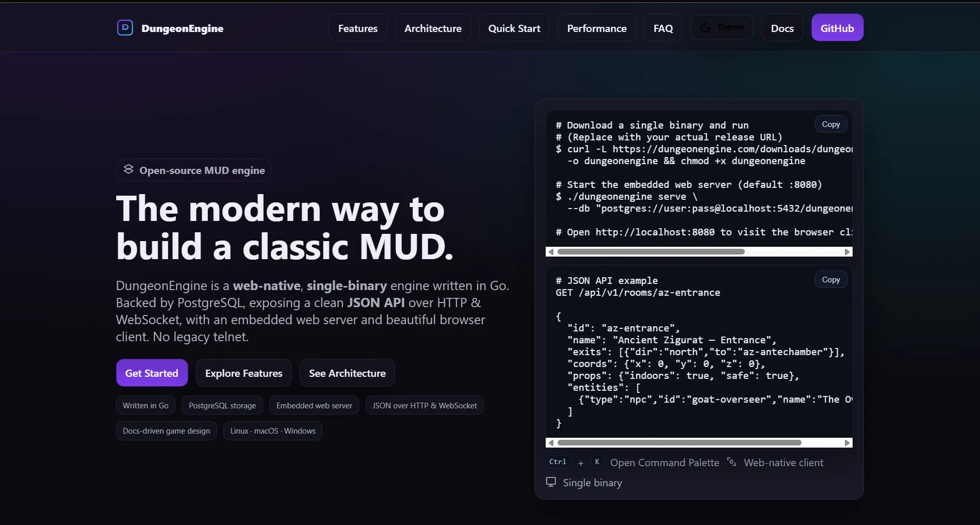Image resolution: width=980 pixels, height=525 pixels.
Task: Open the Docs link
Action: 782,28
